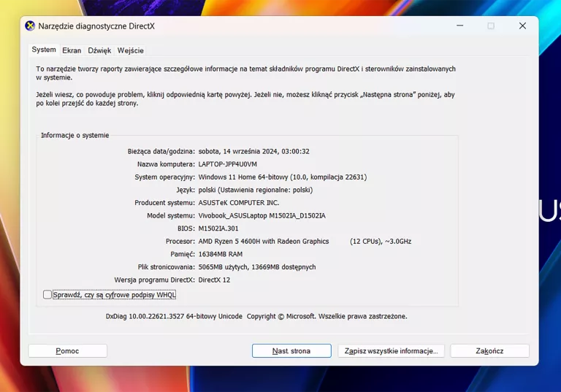Minimize the DirectX diagnostic window
The image size is (561, 392).
tap(459, 26)
